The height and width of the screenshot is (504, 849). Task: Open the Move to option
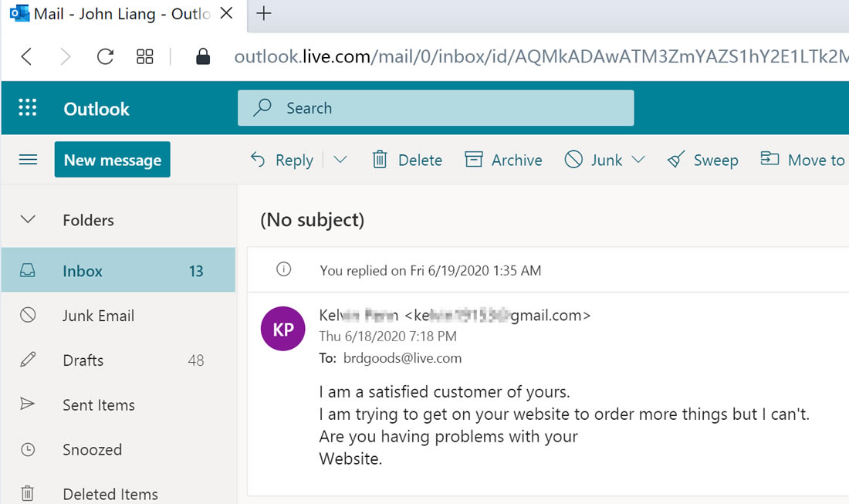pos(803,160)
